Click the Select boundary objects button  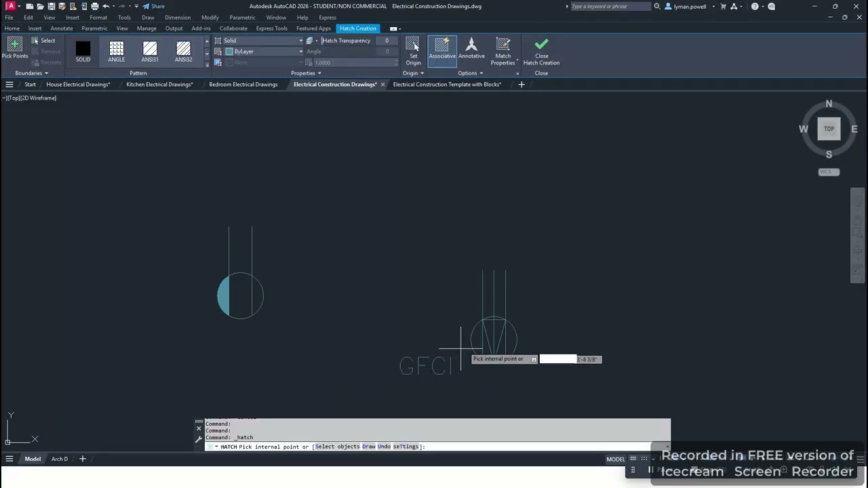[x=43, y=41]
